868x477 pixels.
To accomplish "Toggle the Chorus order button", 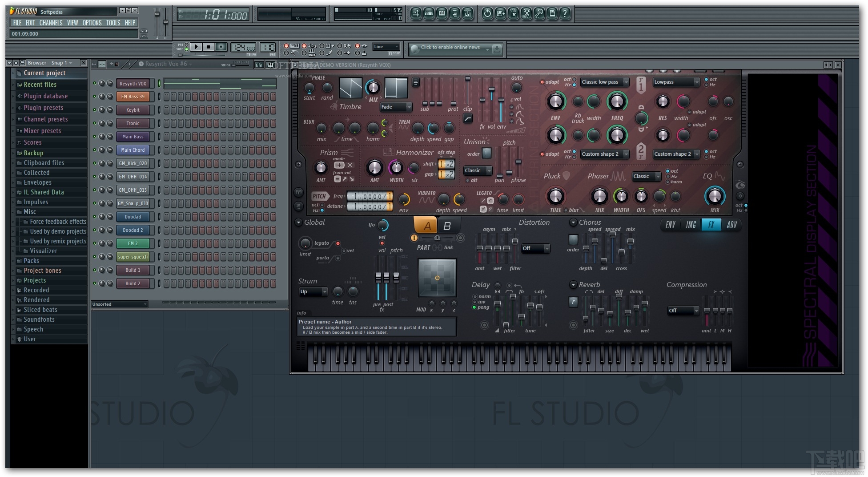I will point(573,240).
